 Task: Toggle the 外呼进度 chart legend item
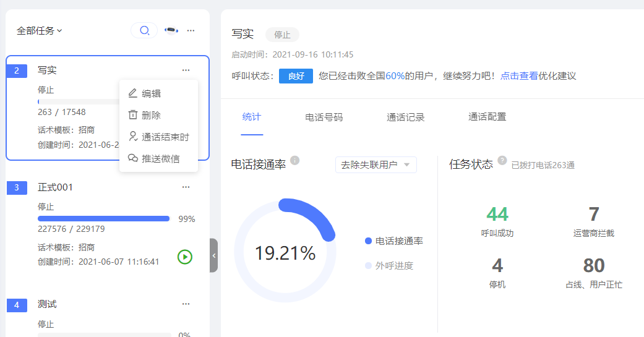[x=389, y=265]
